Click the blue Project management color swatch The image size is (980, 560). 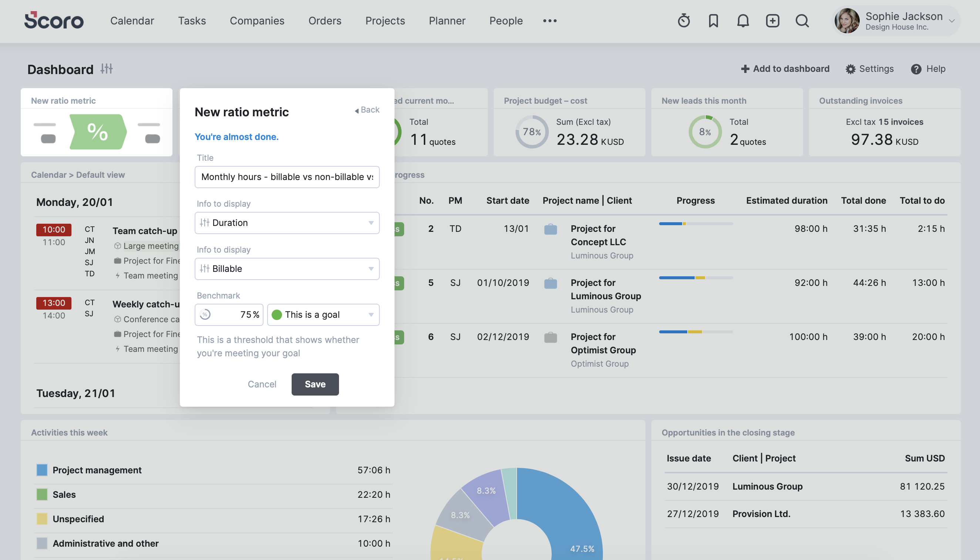42,470
